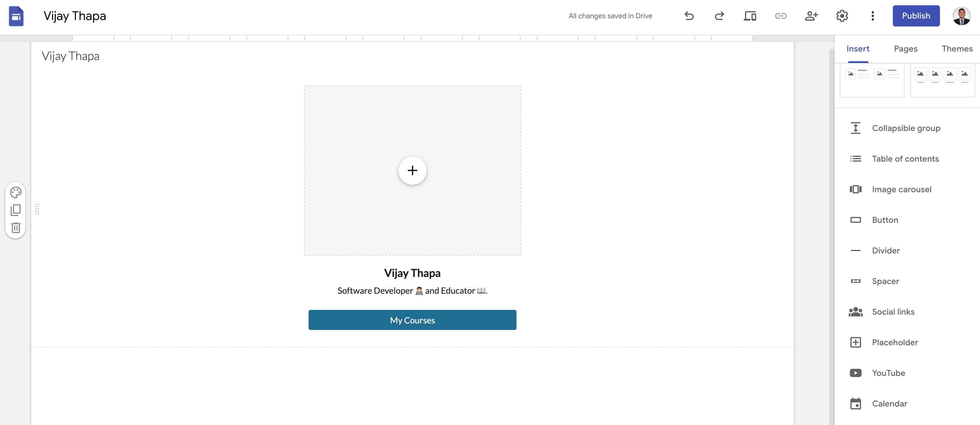980x425 pixels.
Task: Insert a Spacer
Action: point(907,281)
